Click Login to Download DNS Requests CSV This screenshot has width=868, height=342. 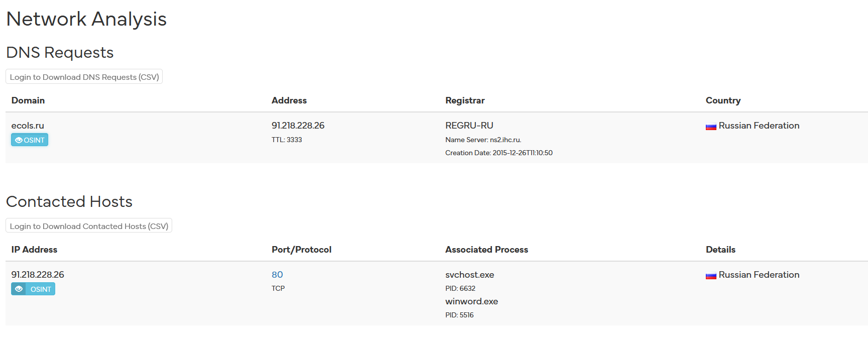(84, 76)
